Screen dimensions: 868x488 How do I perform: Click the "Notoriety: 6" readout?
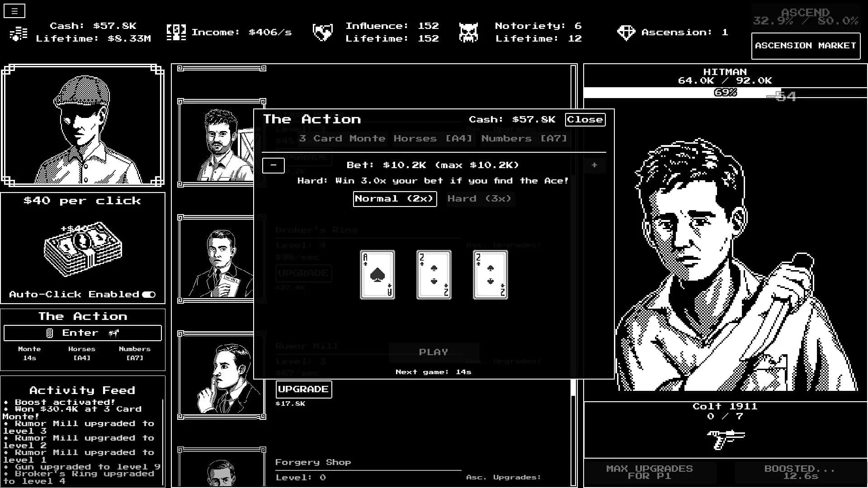(538, 26)
